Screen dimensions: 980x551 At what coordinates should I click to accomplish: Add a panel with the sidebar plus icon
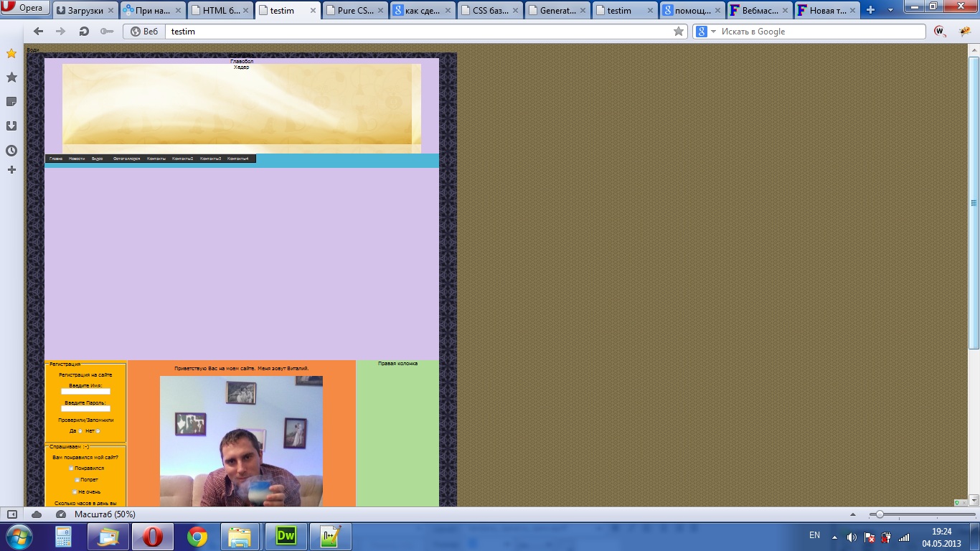coord(11,170)
